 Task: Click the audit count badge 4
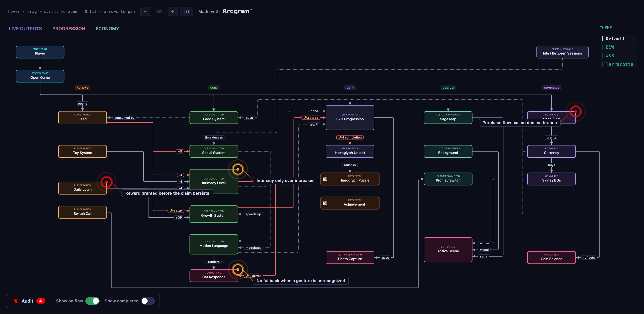40,301
